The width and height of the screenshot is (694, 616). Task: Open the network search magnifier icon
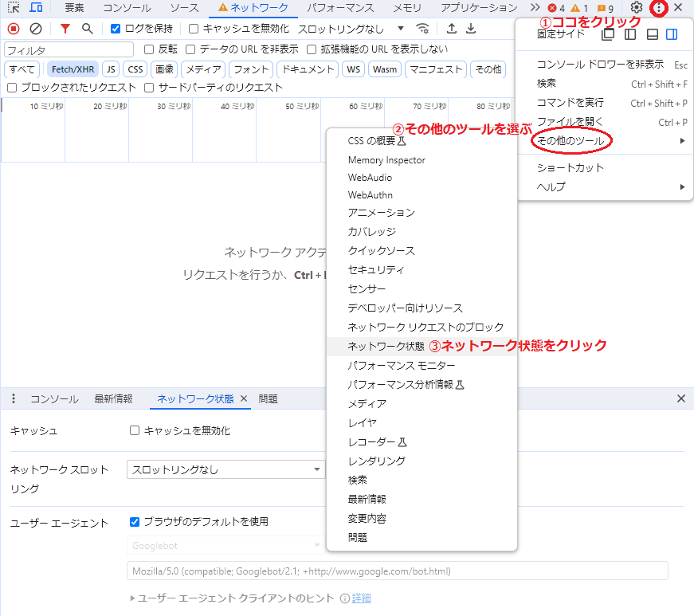coord(87,29)
